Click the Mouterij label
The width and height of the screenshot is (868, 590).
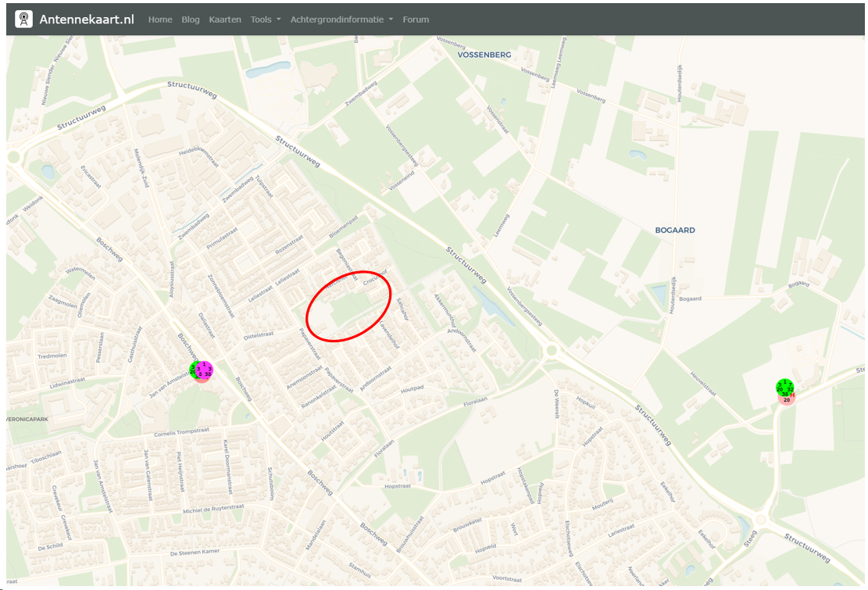pyautogui.click(x=603, y=505)
